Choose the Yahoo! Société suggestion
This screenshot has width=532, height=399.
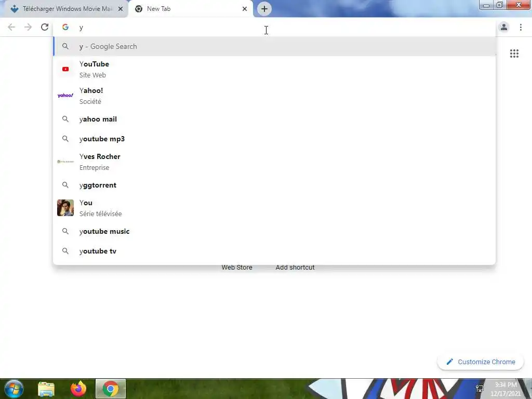pos(274,96)
